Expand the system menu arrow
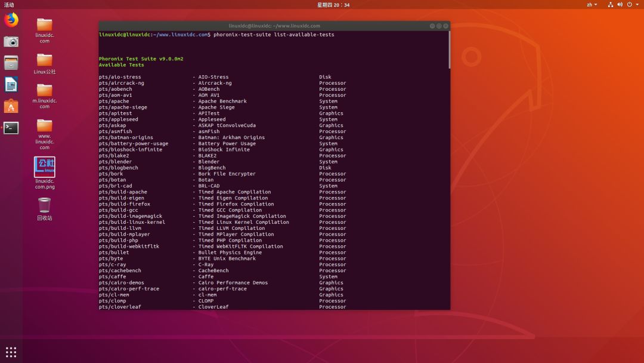644x363 pixels. pos(637,5)
